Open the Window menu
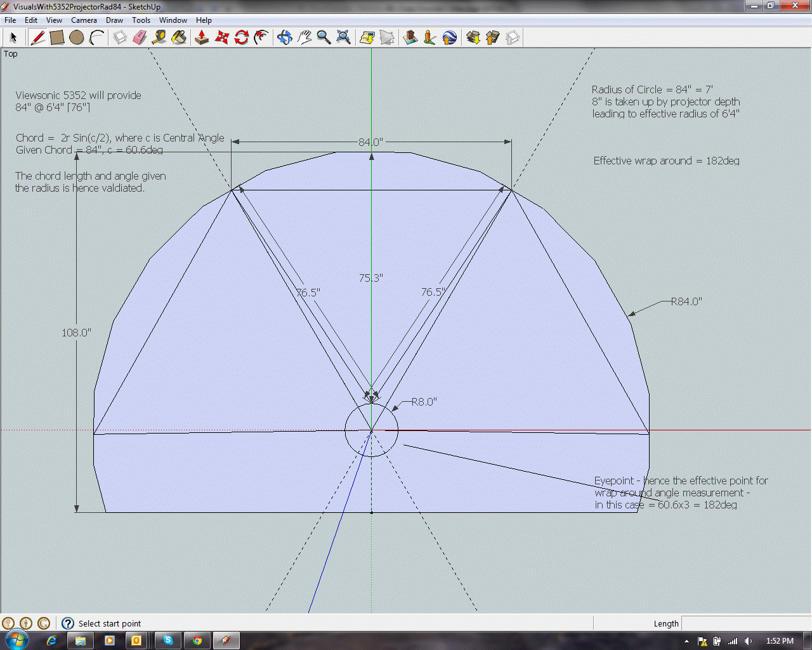 click(173, 20)
